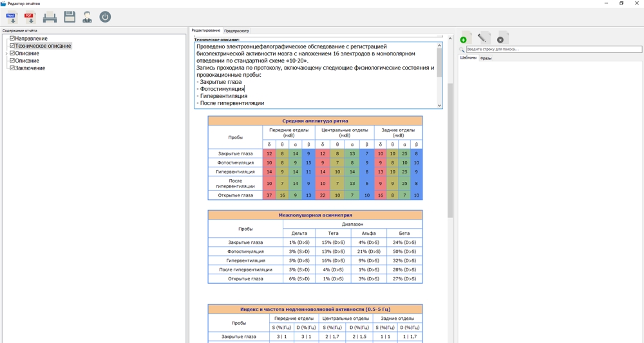644x343 pixels.
Task: Open the Фразы tab
Action: (486, 58)
